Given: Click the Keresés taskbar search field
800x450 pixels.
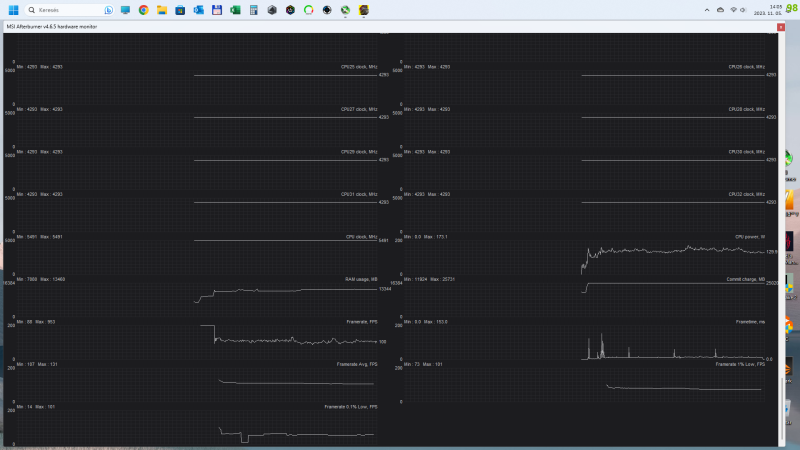Looking at the screenshot, I should point(69,10).
